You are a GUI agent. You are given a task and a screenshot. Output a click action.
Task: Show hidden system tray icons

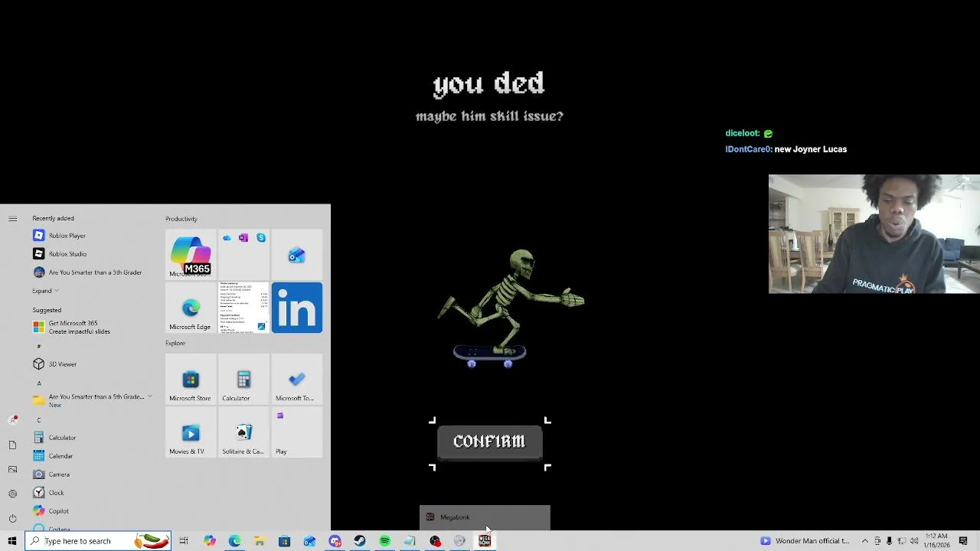pyautogui.click(x=865, y=541)
